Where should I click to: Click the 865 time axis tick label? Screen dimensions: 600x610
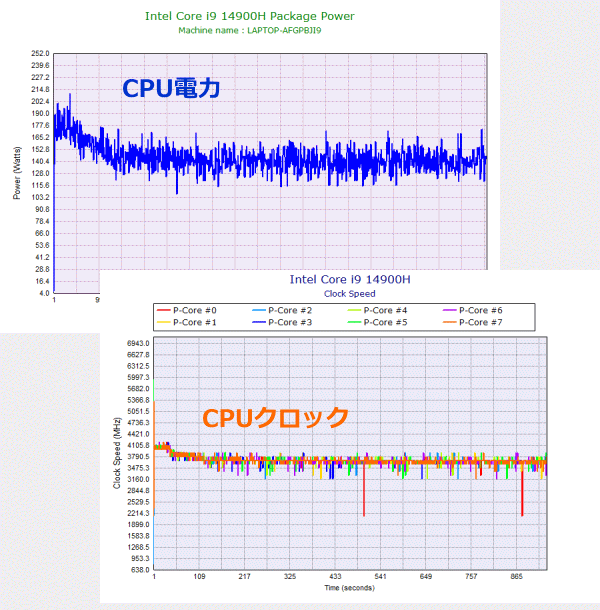point(516,577)
